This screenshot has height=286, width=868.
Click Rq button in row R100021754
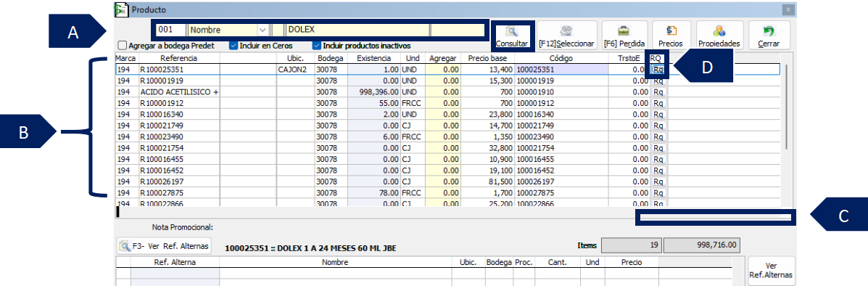(x=658, y=148)
